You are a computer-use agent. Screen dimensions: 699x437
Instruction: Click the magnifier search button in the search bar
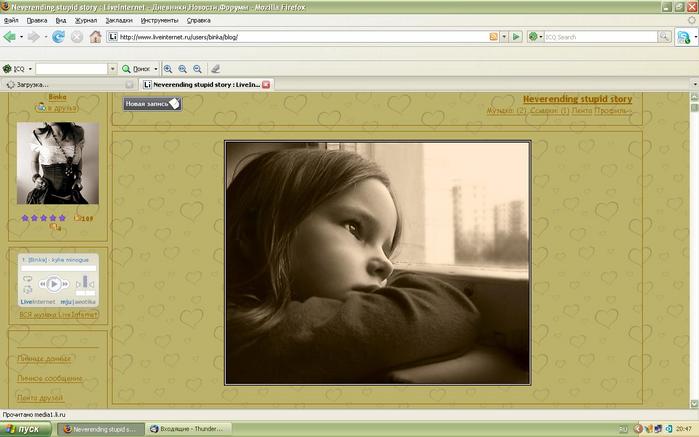pos(664,37)
